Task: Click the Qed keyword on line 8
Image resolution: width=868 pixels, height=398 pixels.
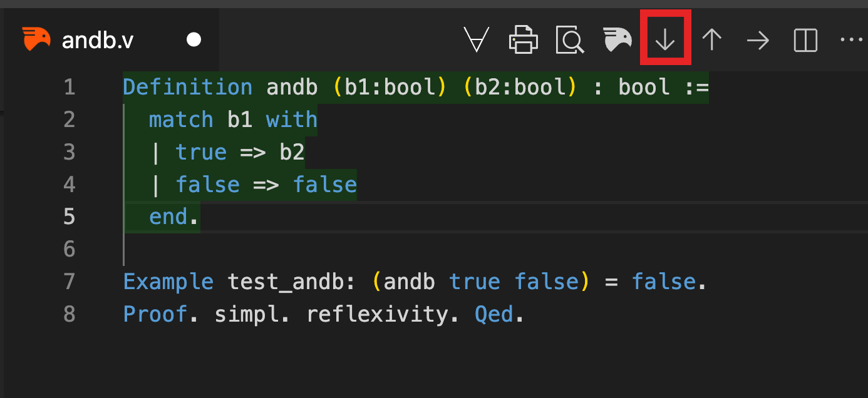Action: [494, 314]
